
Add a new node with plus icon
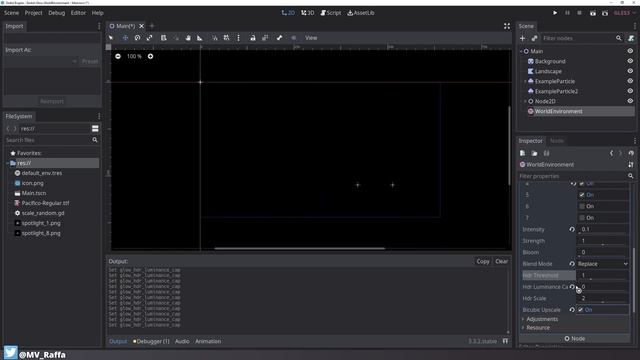(522, 38)
